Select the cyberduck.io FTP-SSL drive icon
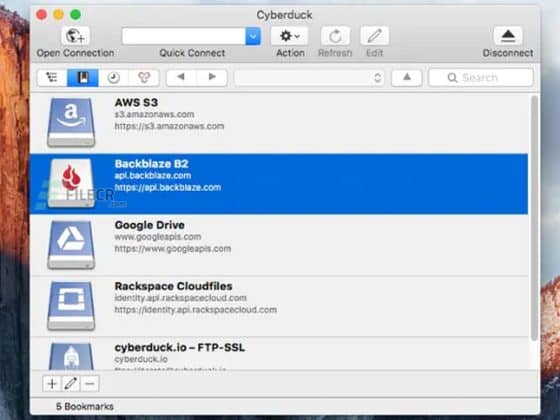The width and height of the screenshot is (560, 420). point(71,356)
